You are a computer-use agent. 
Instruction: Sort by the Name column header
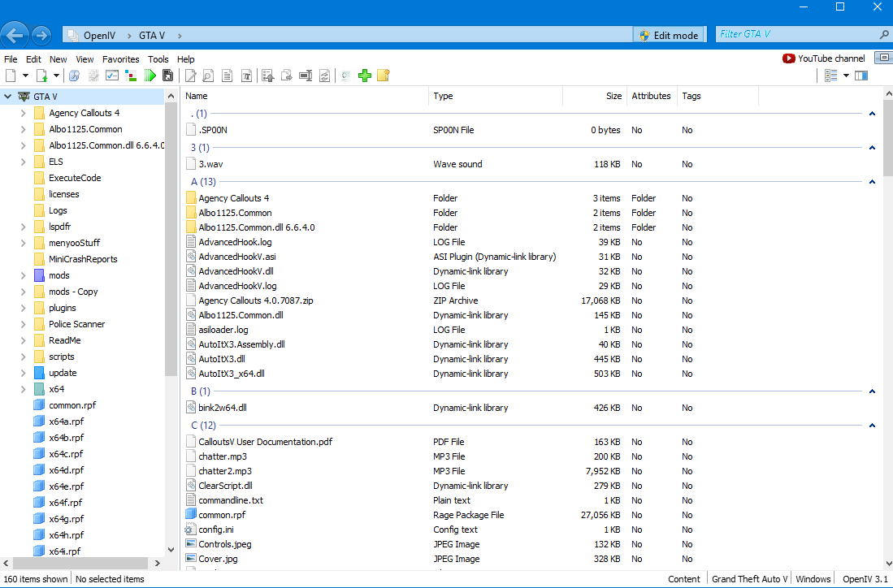pos(306,96)
